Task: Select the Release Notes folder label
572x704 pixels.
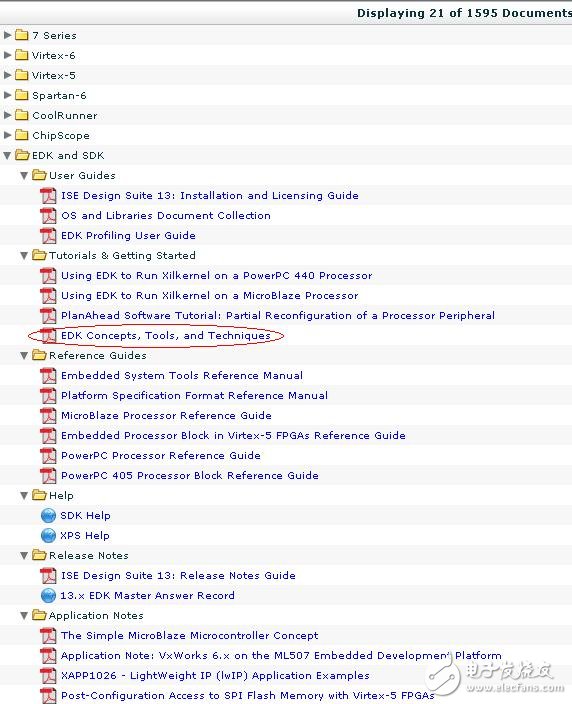Action: [x=89, y=555]
